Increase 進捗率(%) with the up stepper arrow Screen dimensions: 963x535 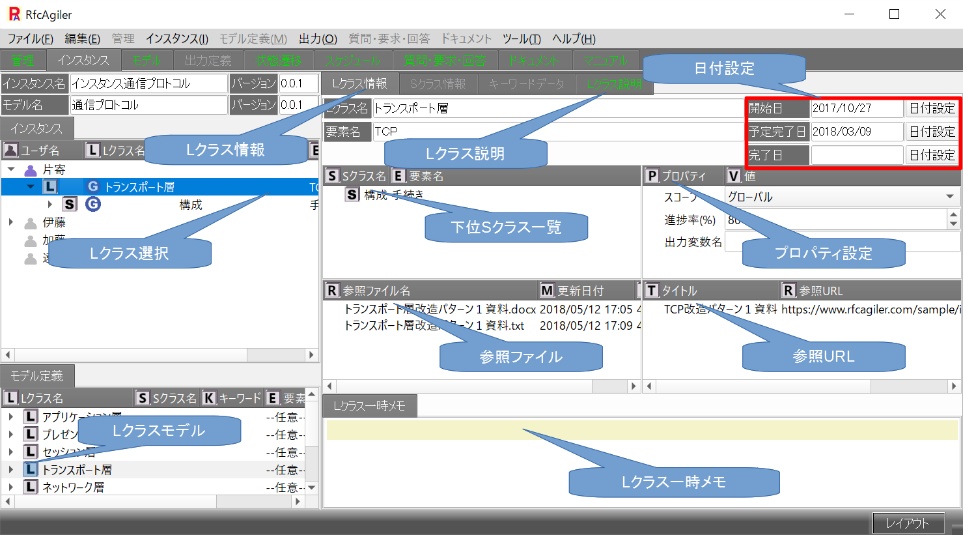click(953, 215)
